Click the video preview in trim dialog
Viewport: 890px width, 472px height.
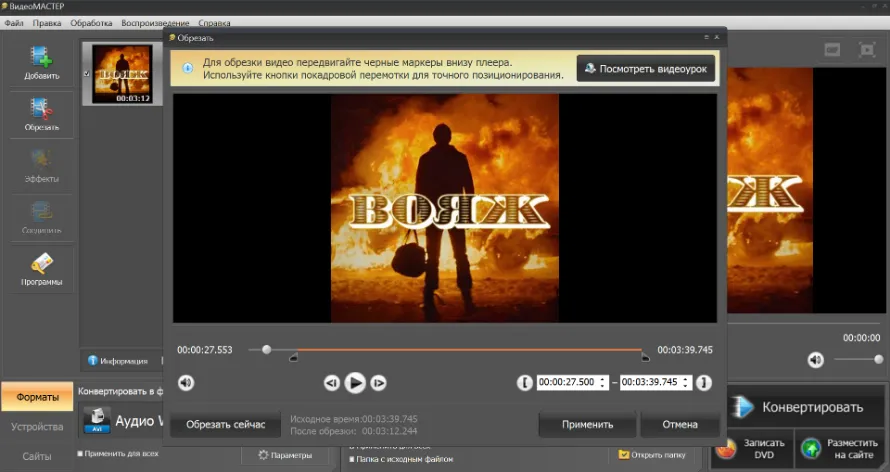click(x=445, y=208)
